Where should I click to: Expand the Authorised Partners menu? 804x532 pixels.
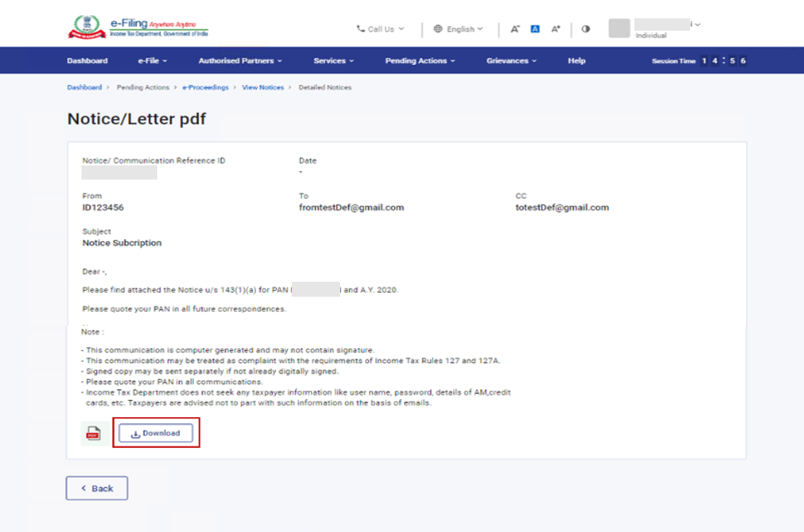click(x=239, y=61)
